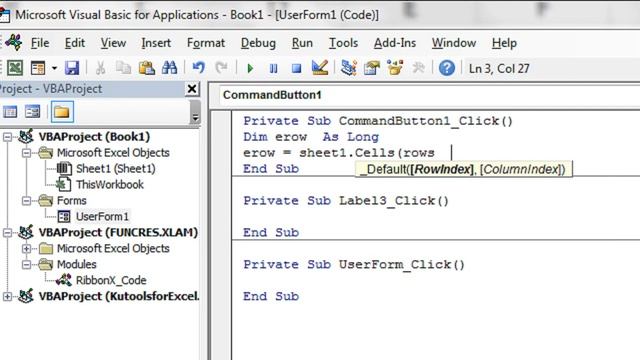Click the CommandButton1_Click() sub declaration line

click(378, 121)
